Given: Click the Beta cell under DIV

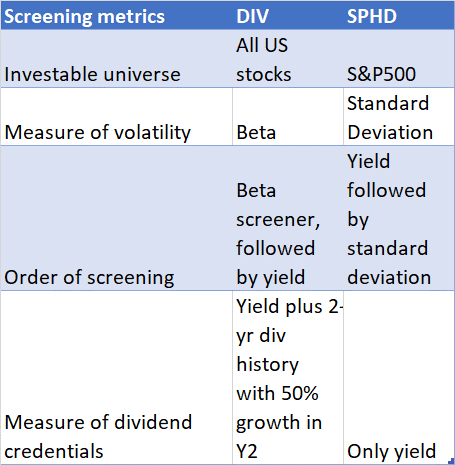Looking at the screenshot, I should (x=288, y=117).
